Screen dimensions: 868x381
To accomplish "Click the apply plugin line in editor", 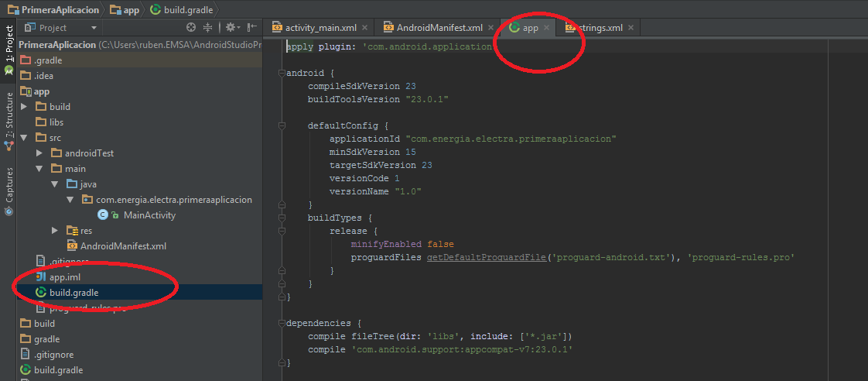I will [389, 47].
